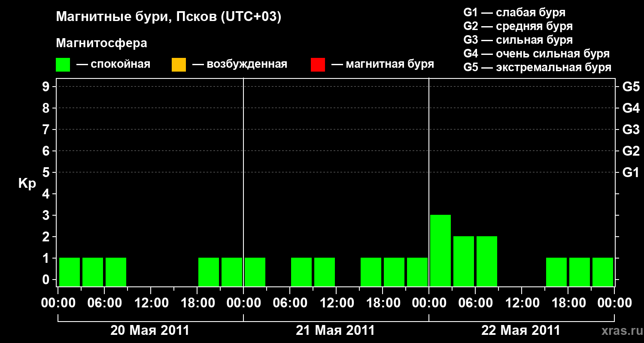Click the 'G4' tick label on right axis
This screenshot has height=343, width=644.
[631, 108]
